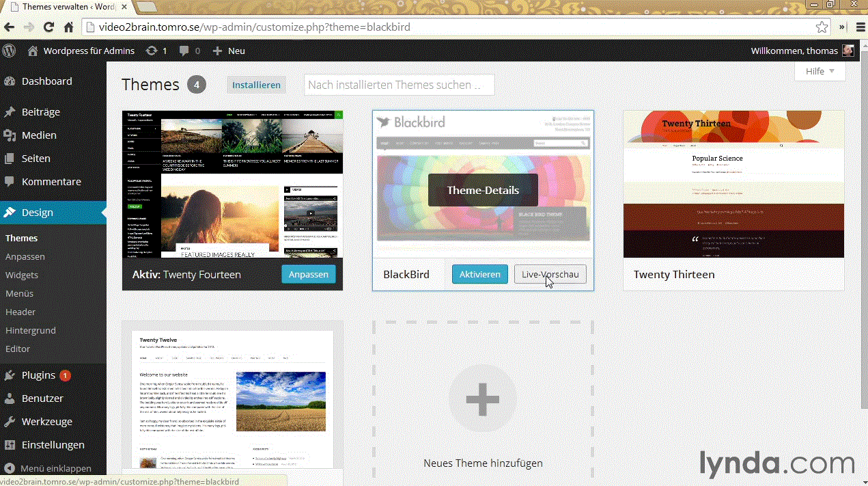Open the Header submenu item
Image resolution: width=868 pixels, height=486 pixels.
(20, 312)
